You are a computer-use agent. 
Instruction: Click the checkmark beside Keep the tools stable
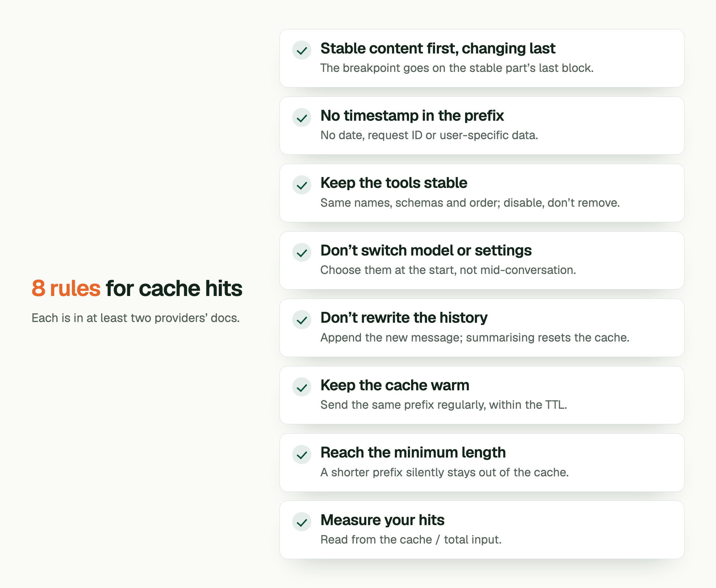click(302, 185)
